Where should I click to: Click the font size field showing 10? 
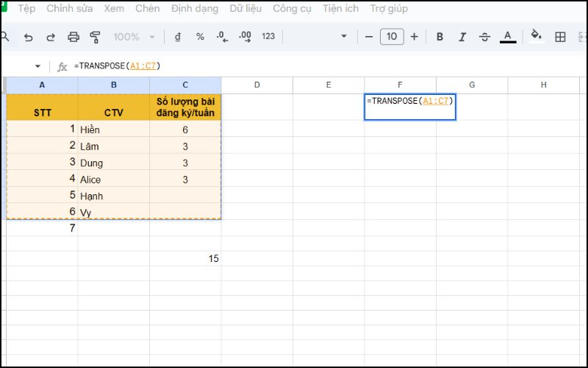pos(392,37)
